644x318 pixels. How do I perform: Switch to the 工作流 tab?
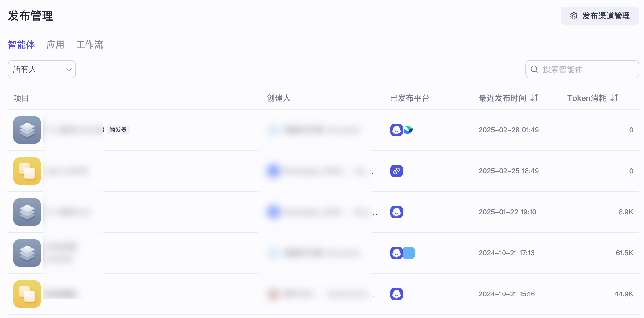click(x=90, y=45)
